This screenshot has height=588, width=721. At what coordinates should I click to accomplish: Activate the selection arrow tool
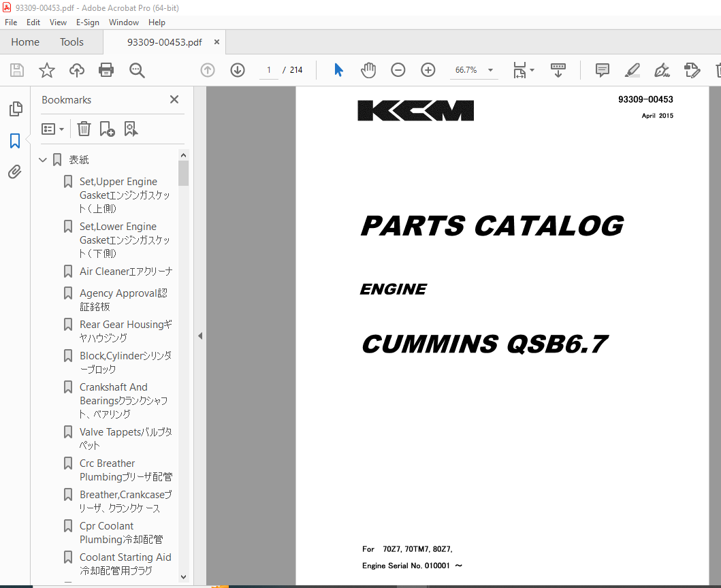click(x=338, y=70)
